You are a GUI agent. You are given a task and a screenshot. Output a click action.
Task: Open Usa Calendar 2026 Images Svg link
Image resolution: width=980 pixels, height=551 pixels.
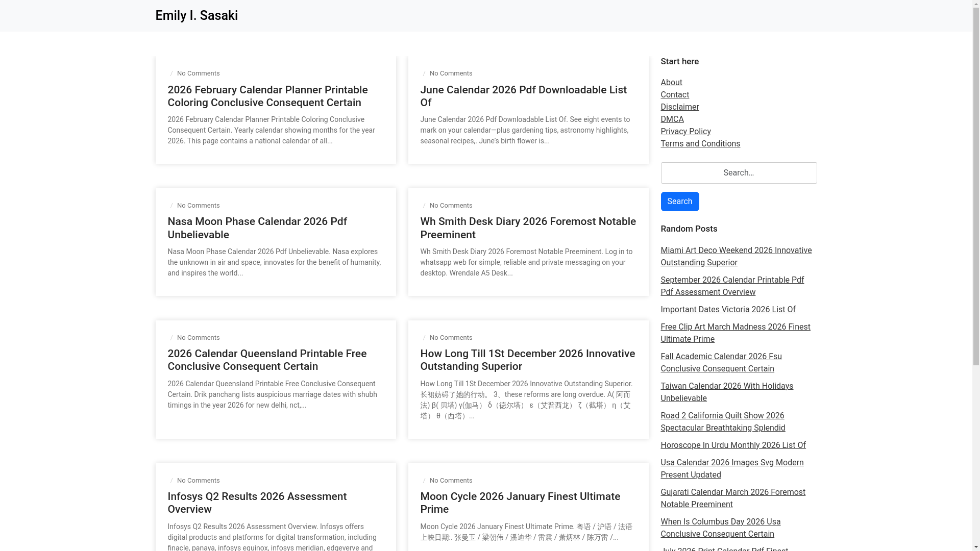pyautogui.click(x=731, y=468)
